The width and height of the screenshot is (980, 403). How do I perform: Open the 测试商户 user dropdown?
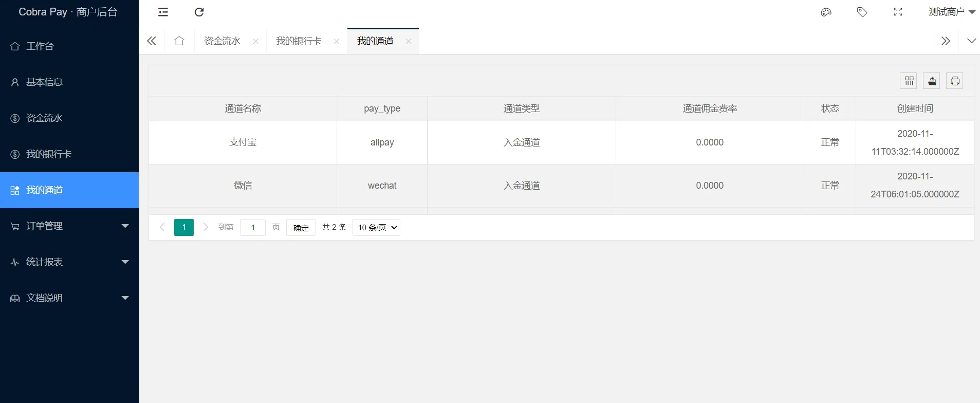(x=951, y=12)
